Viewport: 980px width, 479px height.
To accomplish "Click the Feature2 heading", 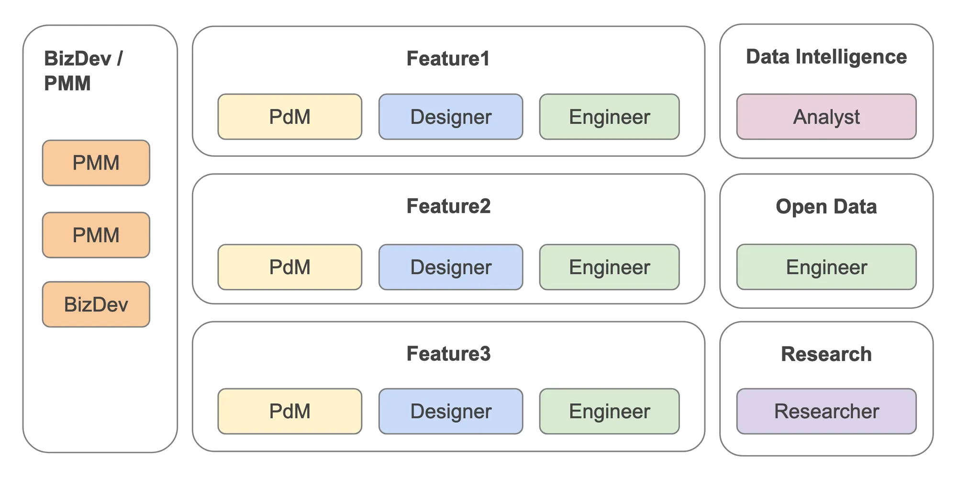I will [x=448, y=206].
